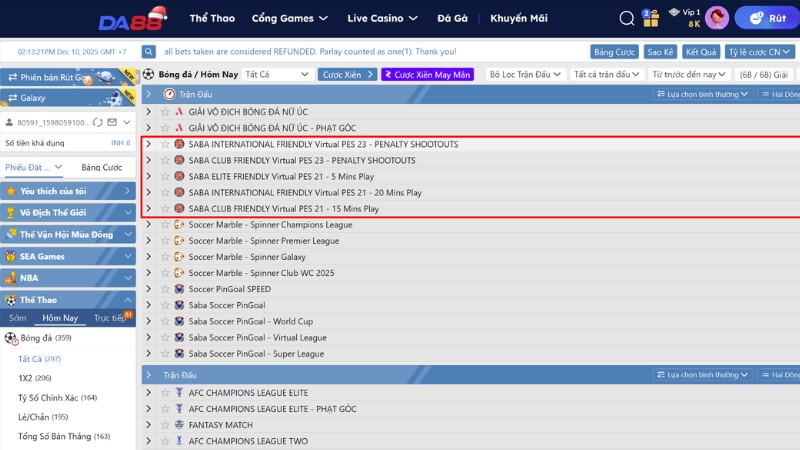800x450 pixels.
Task: Click the blue search icon beside the announcement
Action: (148, 52)
